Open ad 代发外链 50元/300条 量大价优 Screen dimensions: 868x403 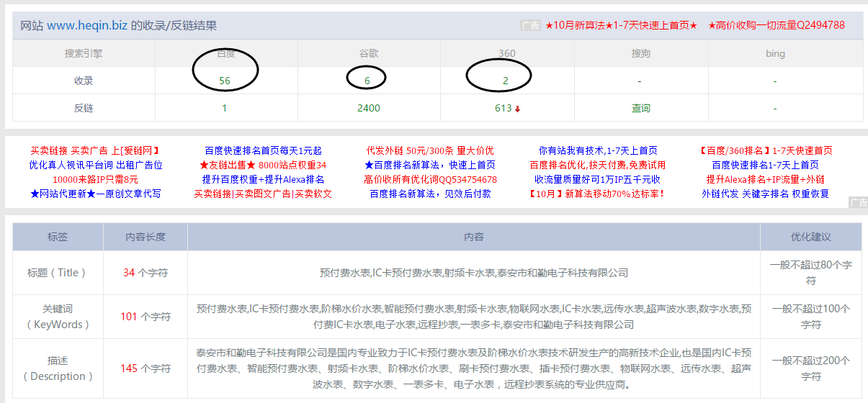[x=430, y=150]
